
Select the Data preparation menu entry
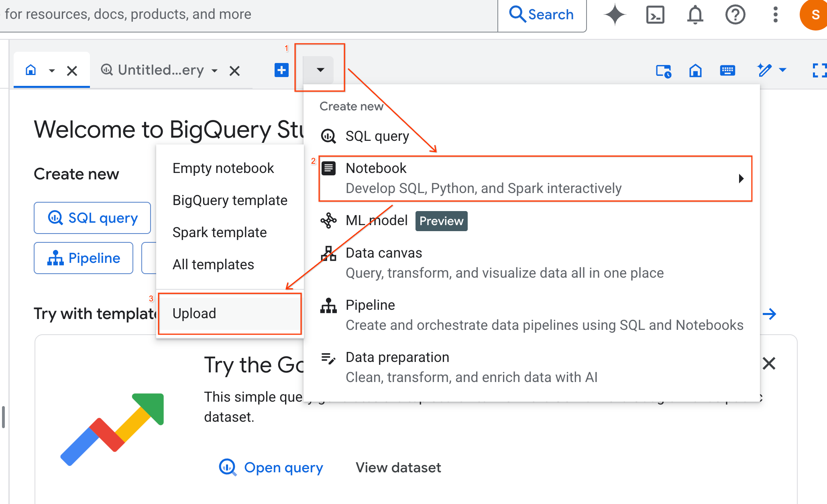pos(397,357)
